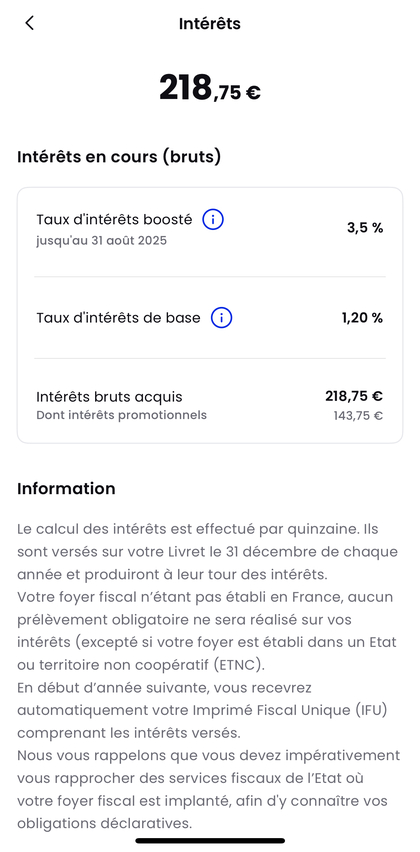Select the Taux d'intérêts boosté row label
420x852 pixels.
[x=114, y=220]
